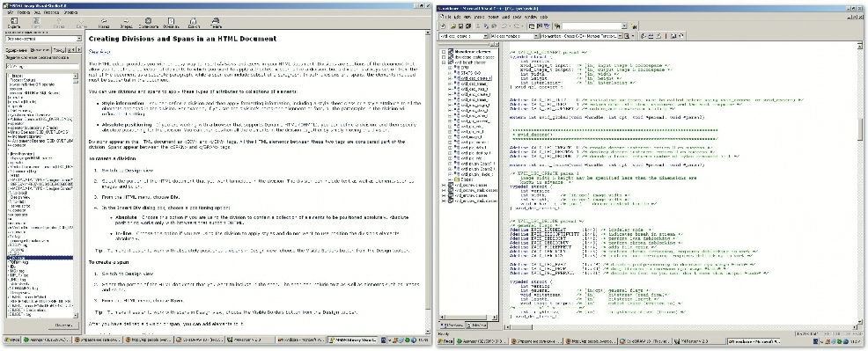868x351 pixels.
Task: Open the Build menu in Visual C++
Action: coord(505,17)
